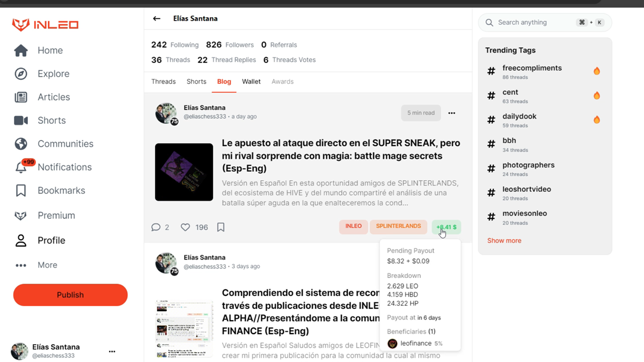Click the 5 min read badge

tap(421, 113)
